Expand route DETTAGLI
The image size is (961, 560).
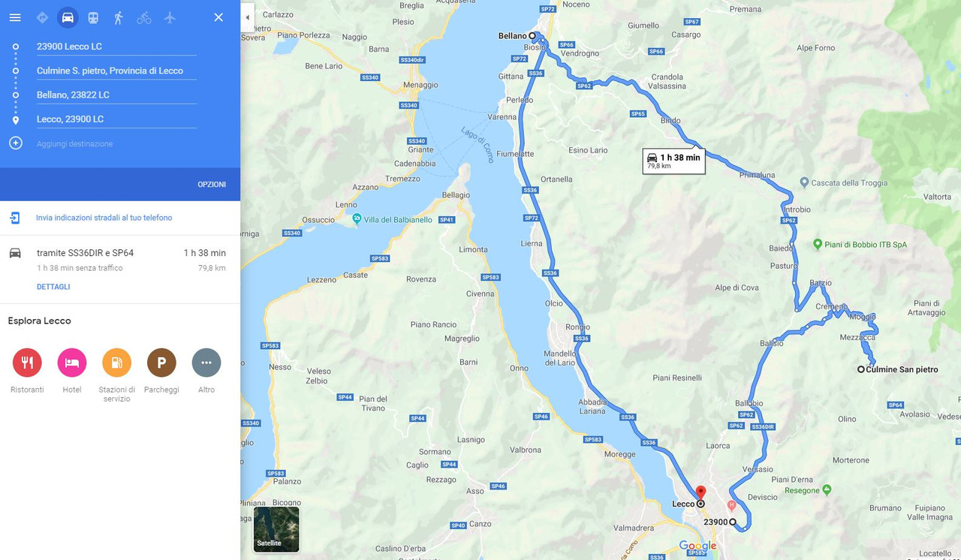53,287
